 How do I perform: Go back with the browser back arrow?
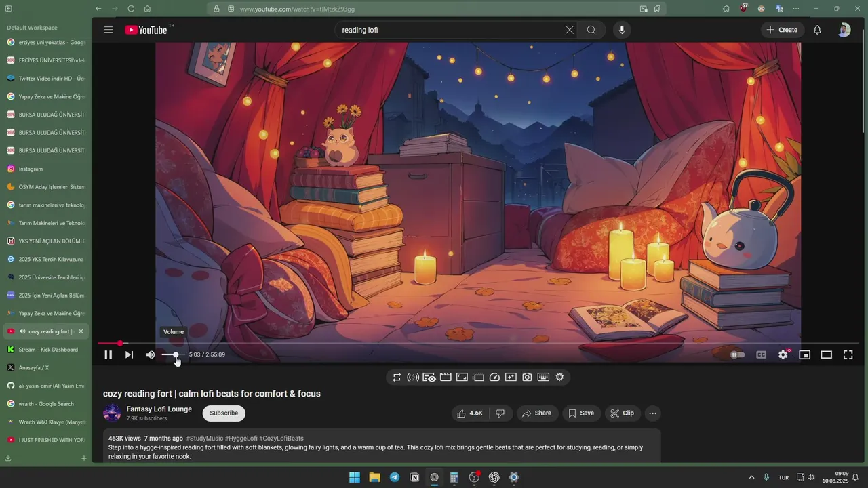click(98, 9)
